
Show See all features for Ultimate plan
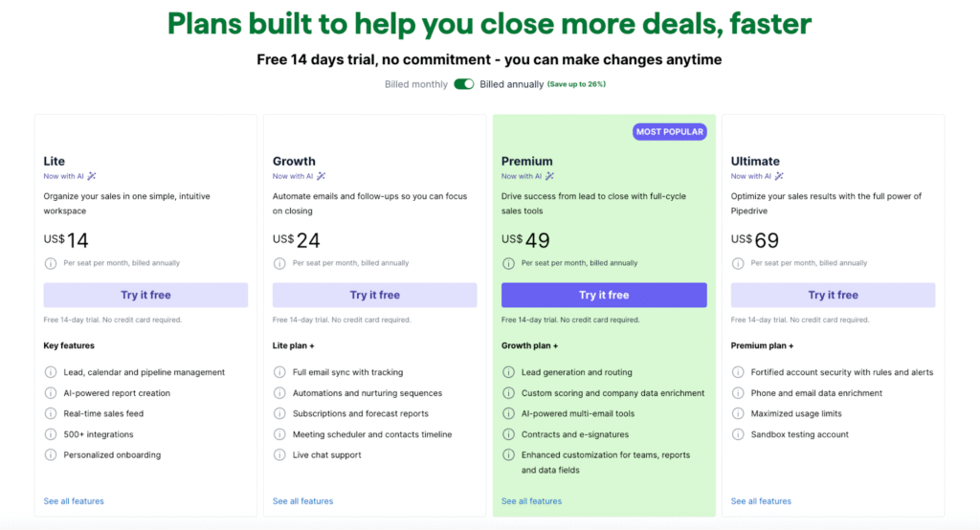761,501
